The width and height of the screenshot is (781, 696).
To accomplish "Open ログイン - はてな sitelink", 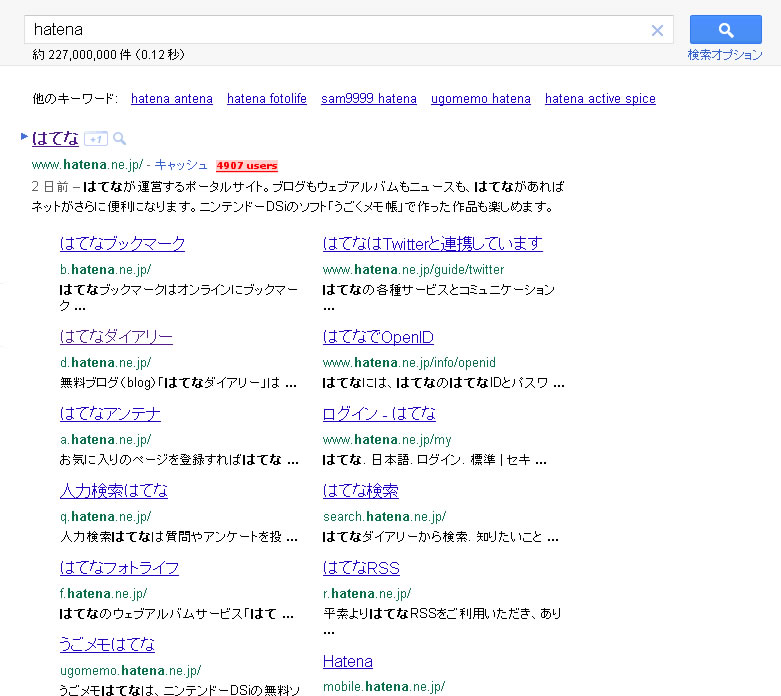I will (379, 414).
